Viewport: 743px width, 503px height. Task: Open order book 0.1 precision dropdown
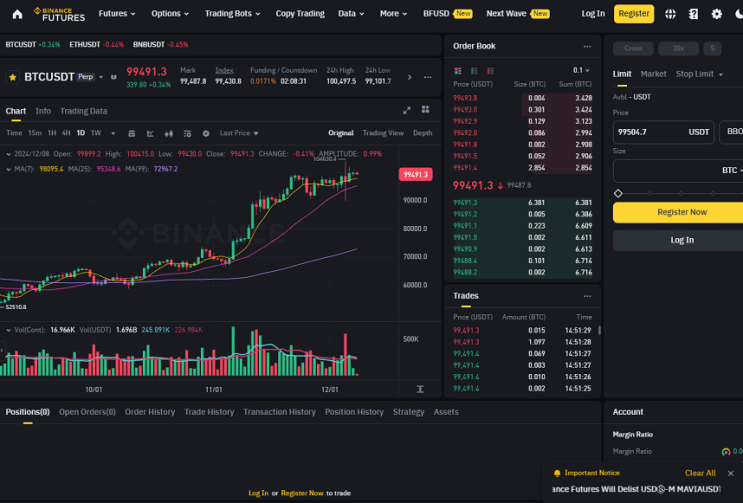(581, 71)
